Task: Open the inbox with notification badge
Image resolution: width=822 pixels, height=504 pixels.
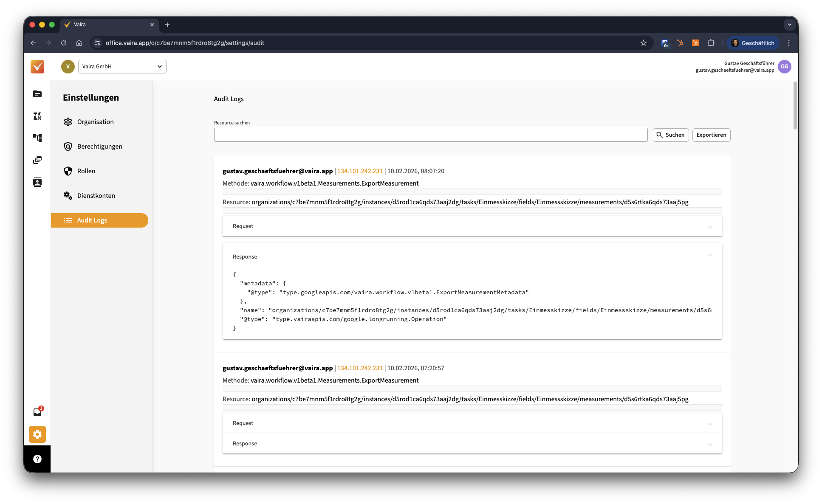Action: pos(37,412)
